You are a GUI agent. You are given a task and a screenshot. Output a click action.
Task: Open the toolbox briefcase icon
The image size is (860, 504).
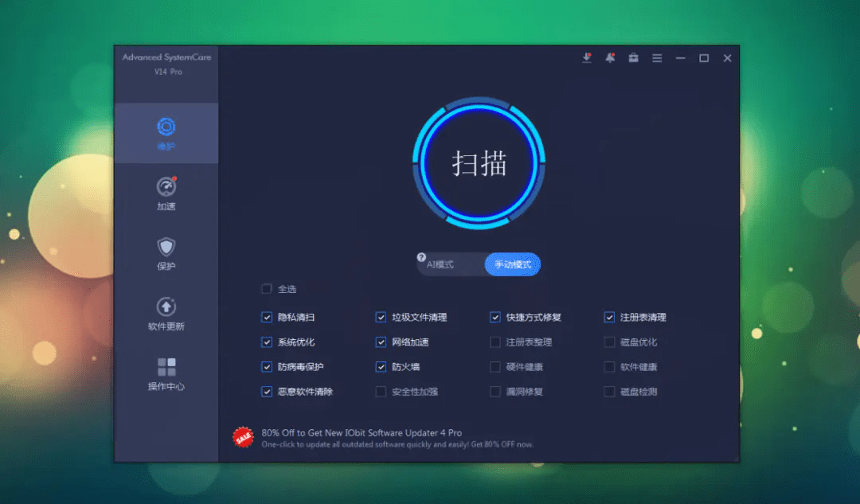click(x=634, y=57)
